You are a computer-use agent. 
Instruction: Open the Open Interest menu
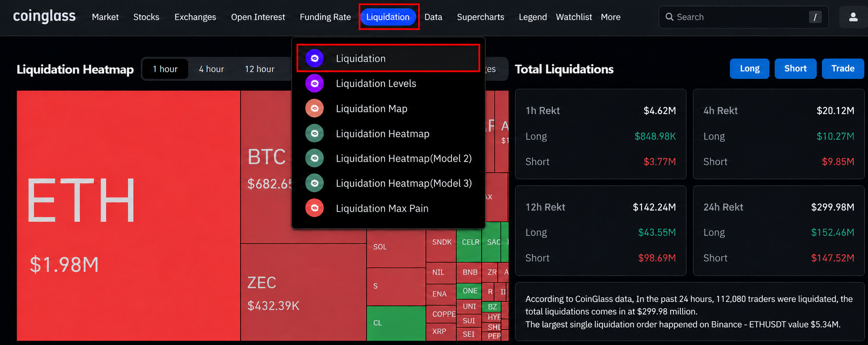point(258,17)
